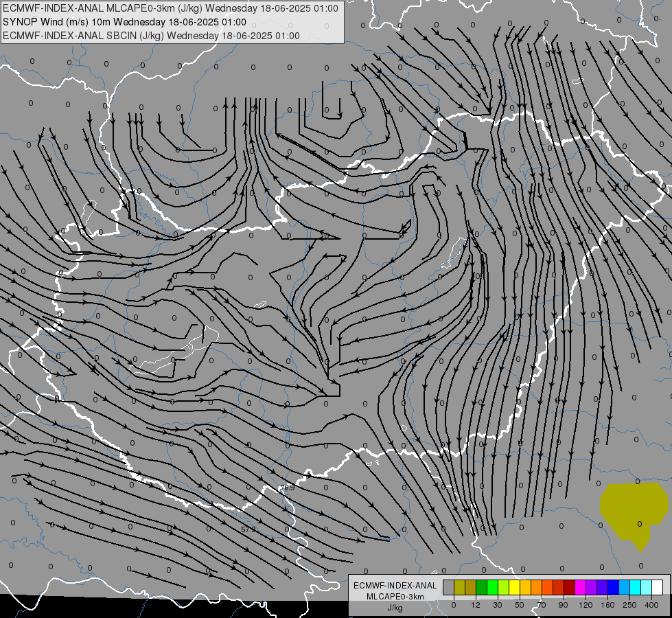Click the SBCIN title line
Viewport: 672px width, 618px height.
[x=151, y=36]
